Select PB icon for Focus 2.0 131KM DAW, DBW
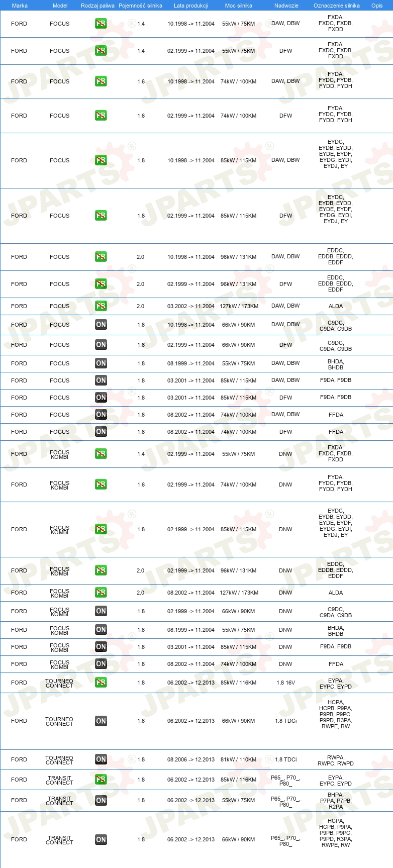 (101, 257)
